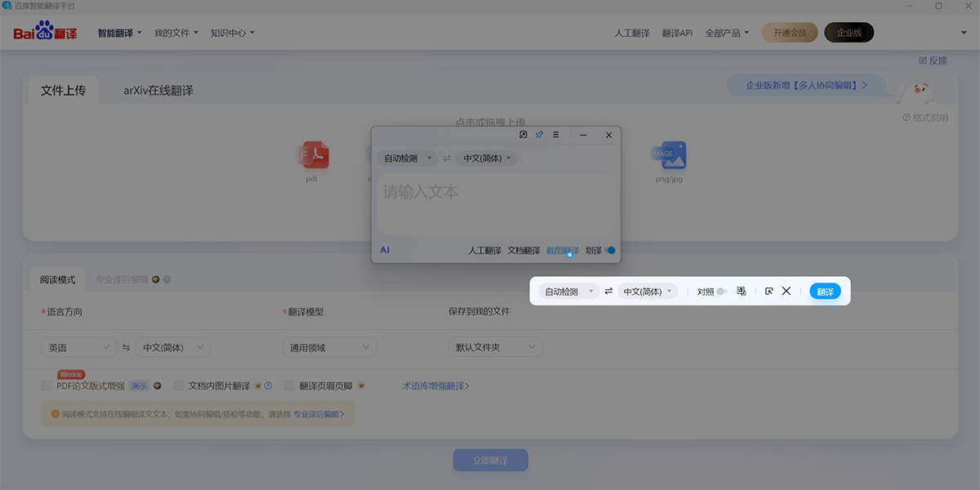Click the help question icon beside 专业译后编辑
The width and height of the screenshot is (980, 490).
pyautogui.click(x=167, y=279)
